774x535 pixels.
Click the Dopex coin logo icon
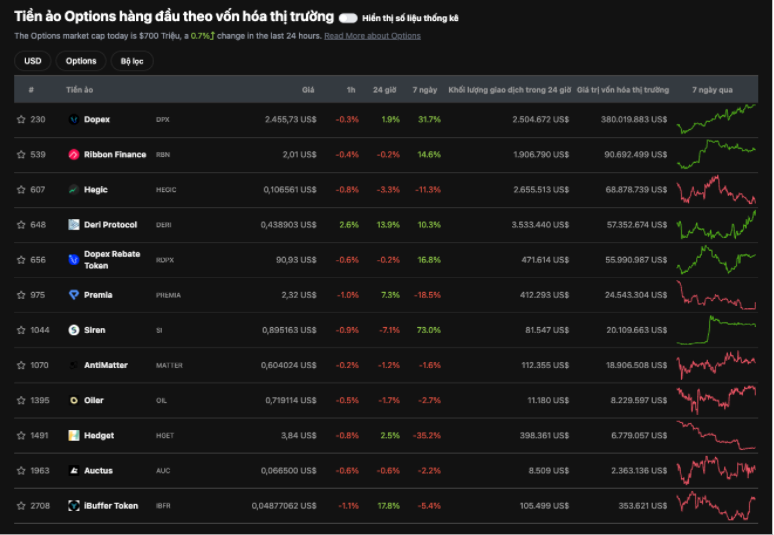coord(74,119)
